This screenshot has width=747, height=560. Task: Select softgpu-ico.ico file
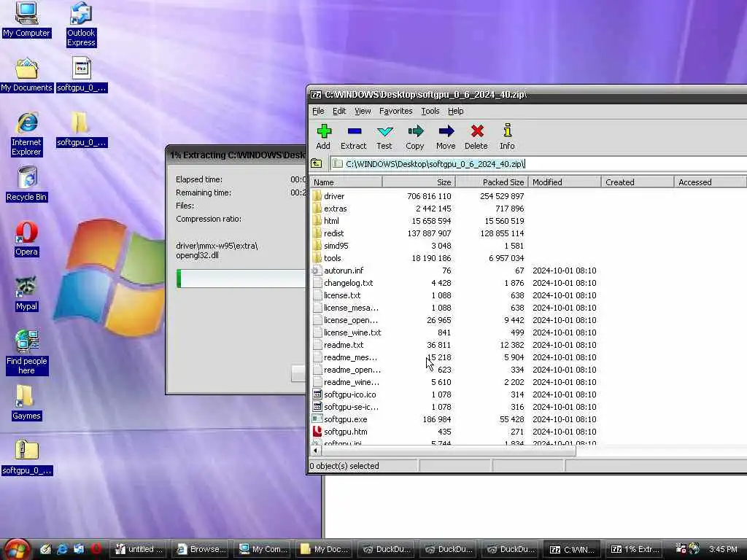click(x=349, y=394)
